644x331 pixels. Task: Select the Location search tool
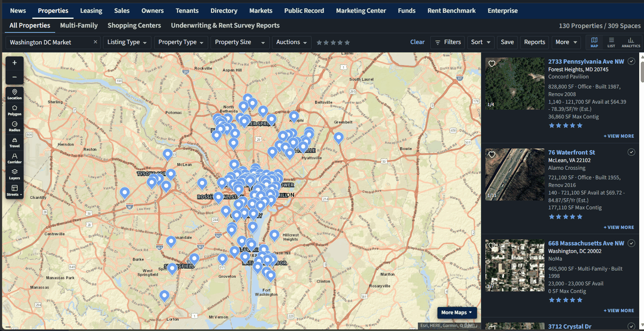tap(14, 94)
